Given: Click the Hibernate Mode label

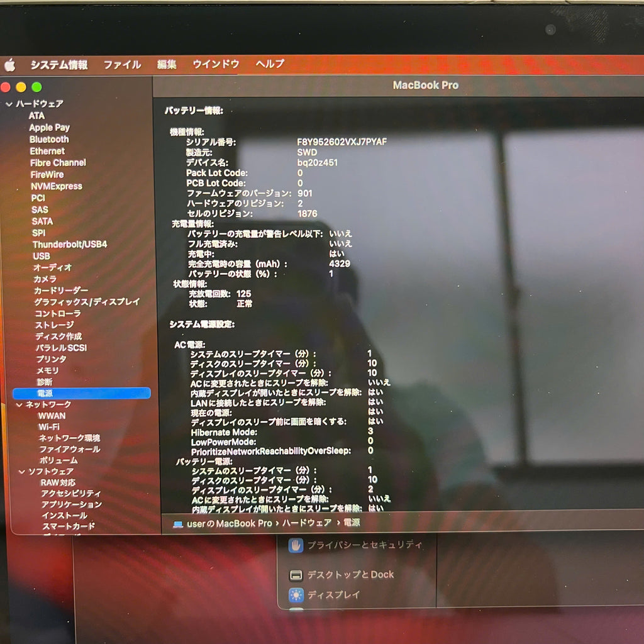Looking at the screenshot, I should tap(224, 433).
